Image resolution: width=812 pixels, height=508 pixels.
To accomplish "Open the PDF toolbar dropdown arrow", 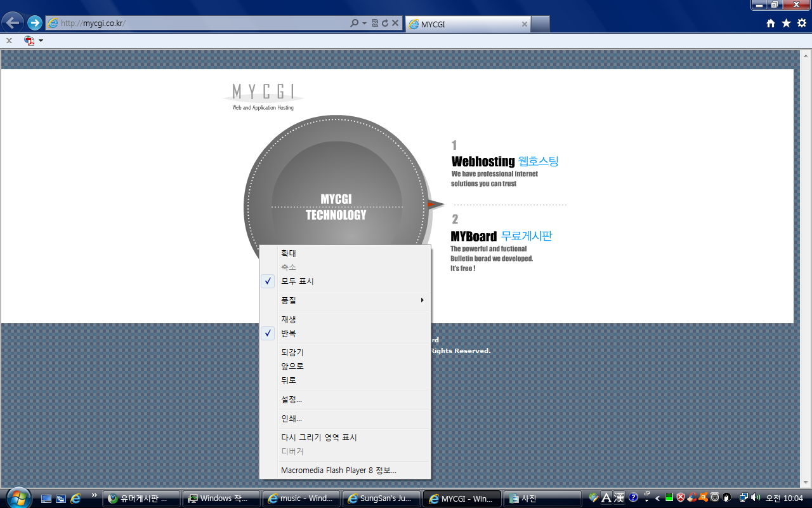I will pos(41,41).
